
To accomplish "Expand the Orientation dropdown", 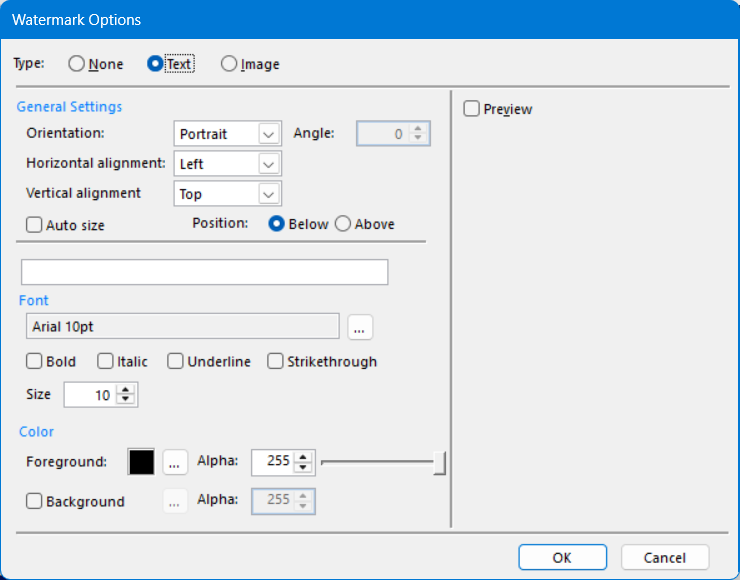I will tap(268, 134).
